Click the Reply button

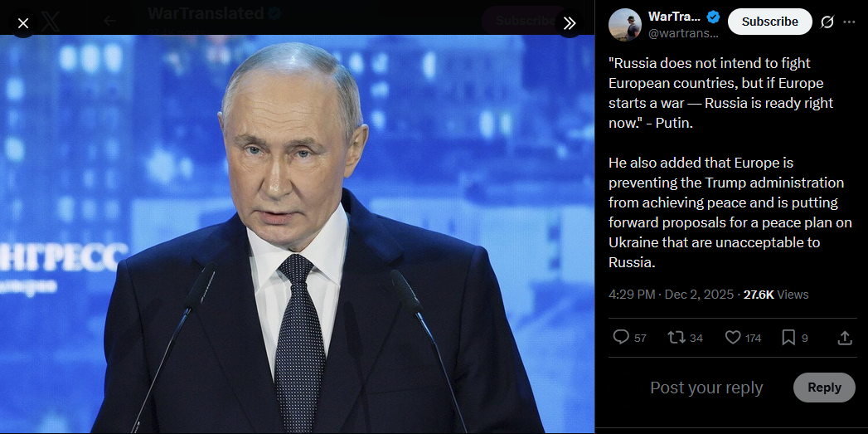(x=824, y=388)
